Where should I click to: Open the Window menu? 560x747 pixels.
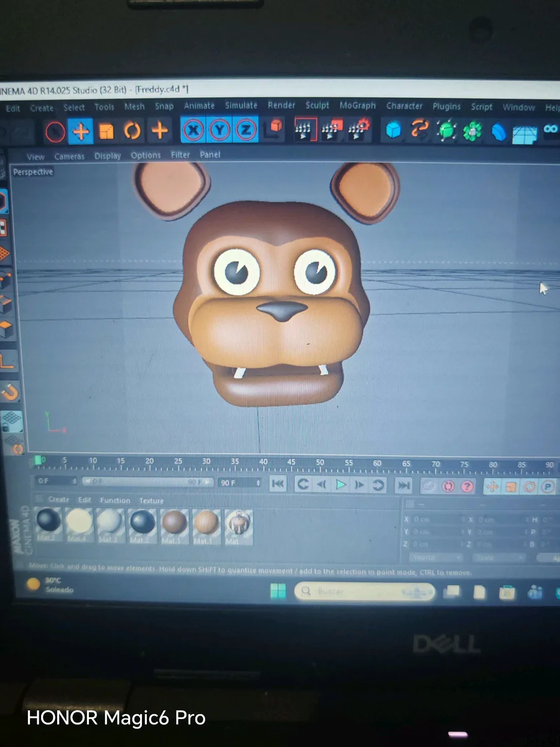point(519,108)
